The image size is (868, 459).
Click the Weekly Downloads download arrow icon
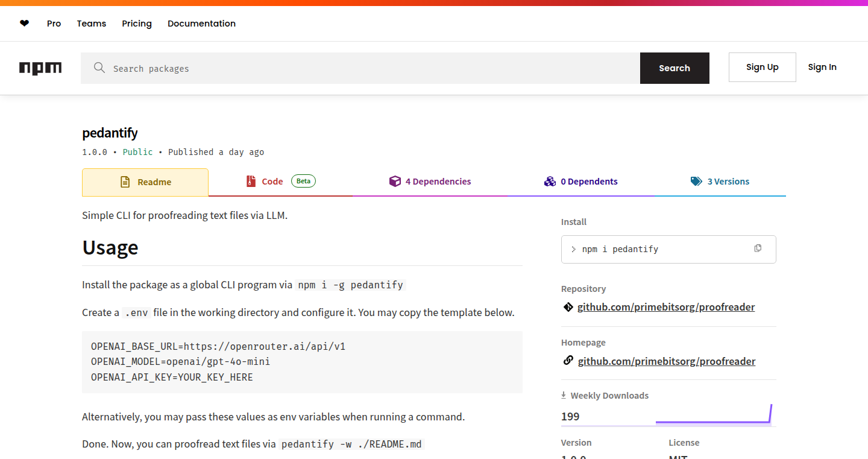point(564,395)
